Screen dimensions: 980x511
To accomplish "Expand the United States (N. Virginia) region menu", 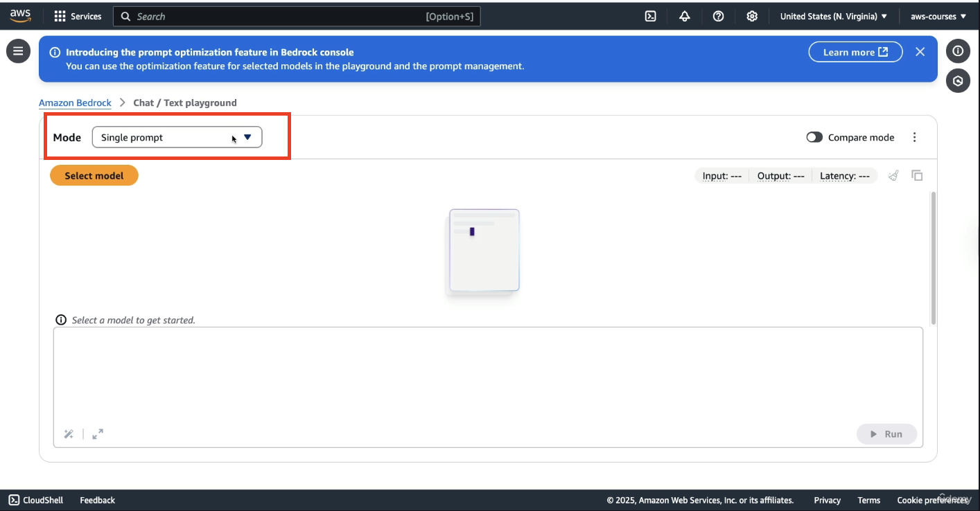I will click(x=834, y=16).
